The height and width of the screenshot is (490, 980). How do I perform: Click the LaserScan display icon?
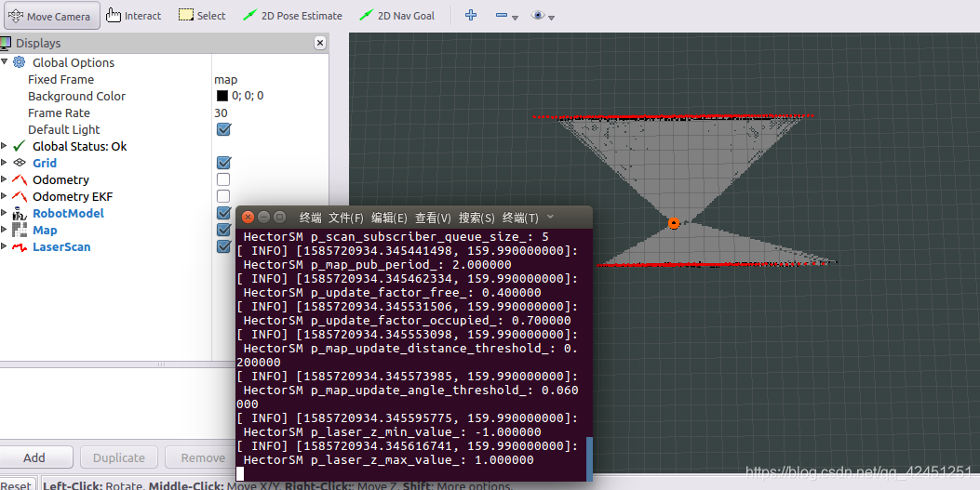point(20,247)
